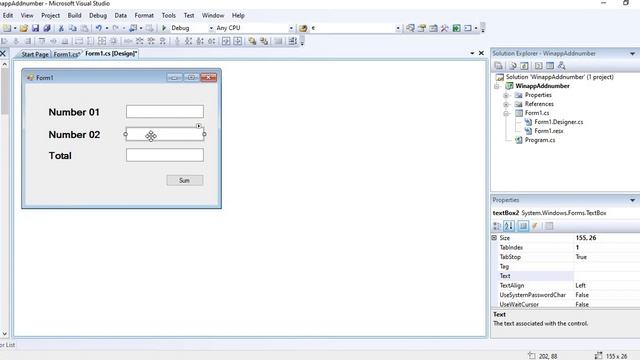Click the Number 01 textbox
640x360 pixels.
165,111
